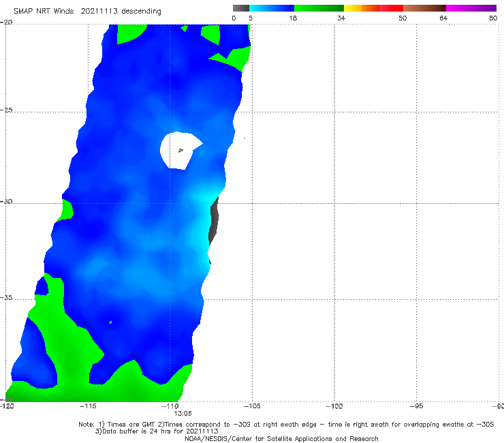Click the red segment of the color bar

(391, 8)
